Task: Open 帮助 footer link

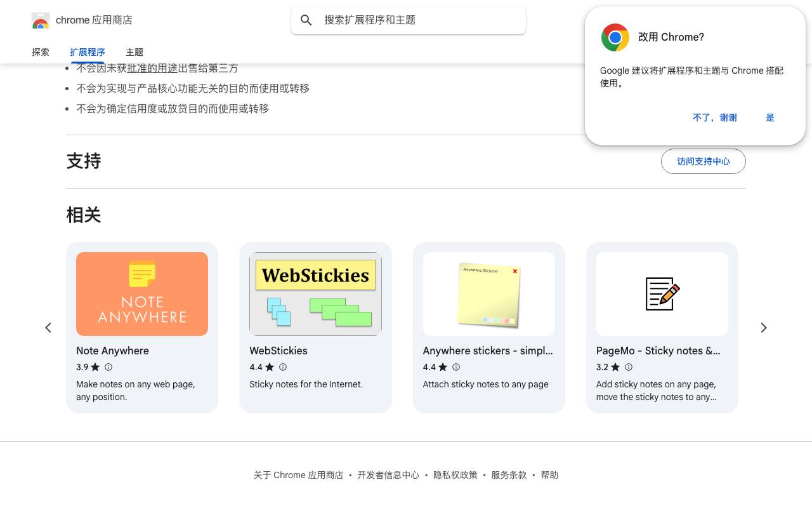Action: 549,475
